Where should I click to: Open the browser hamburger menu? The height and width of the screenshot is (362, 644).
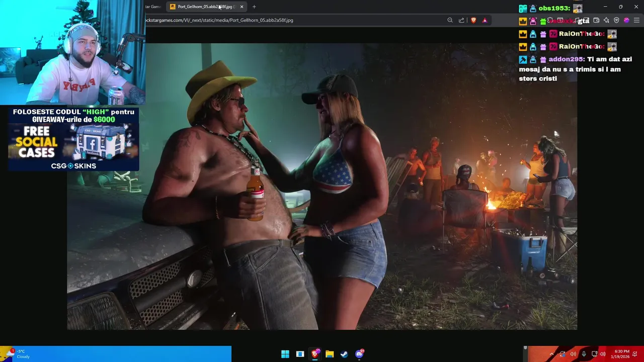(x=636, y=20)
